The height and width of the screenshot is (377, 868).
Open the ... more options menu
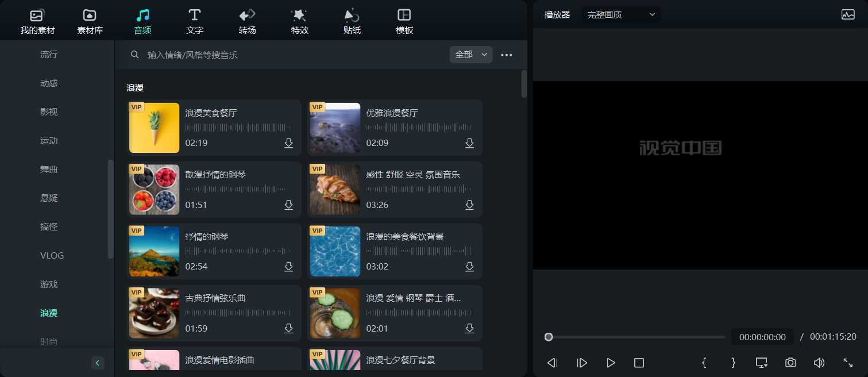pos(506,55)
